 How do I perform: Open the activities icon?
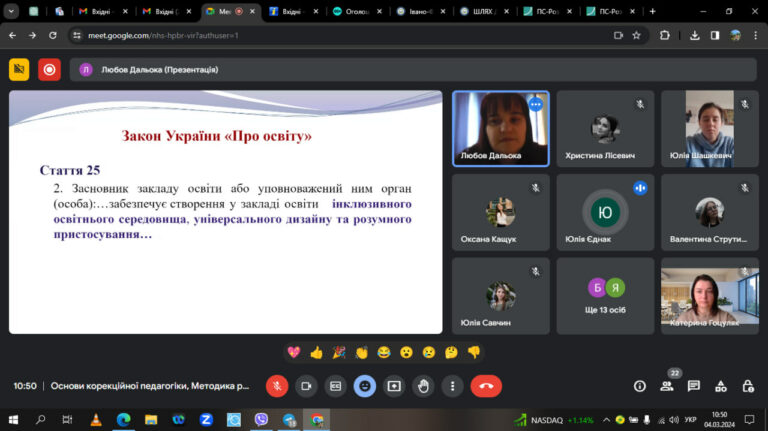click(x=720, y=386)
